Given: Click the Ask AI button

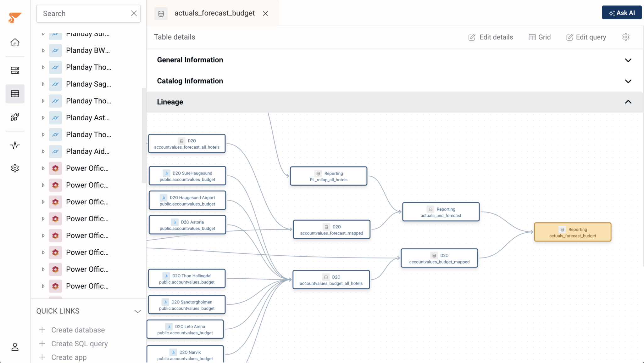Looking at the screenshot, I should tap(622, 13).
